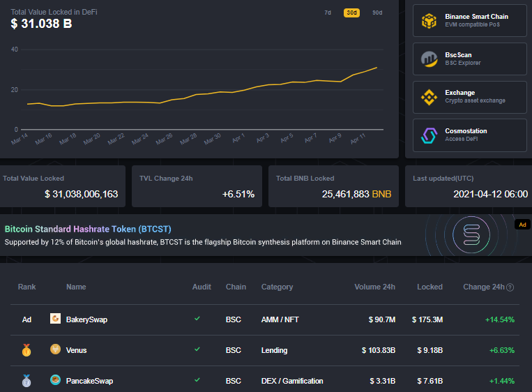This screenshot has width=532, height=392.
Task: Click the TVL line chart end point
Action: [377, 68]
